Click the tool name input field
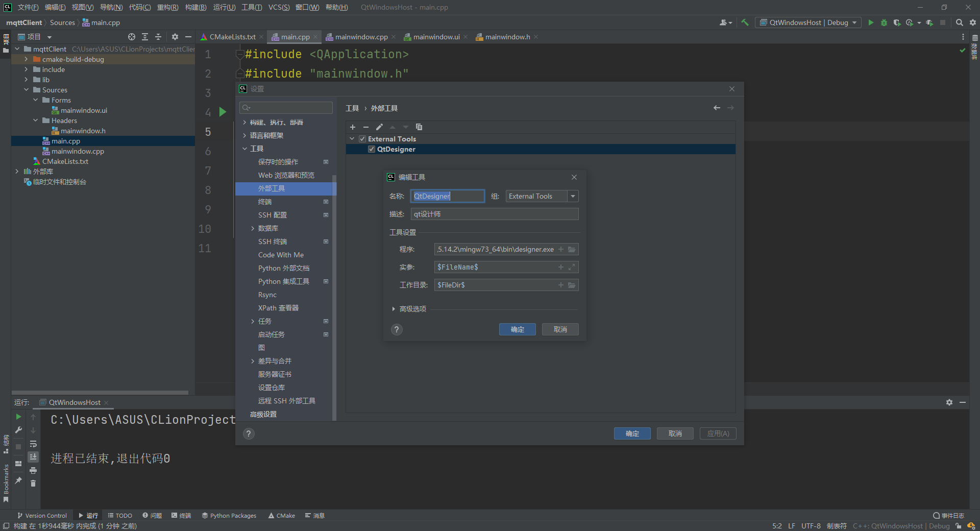The height and width of the screenshot is (531, 980). (x=448, y=196)
